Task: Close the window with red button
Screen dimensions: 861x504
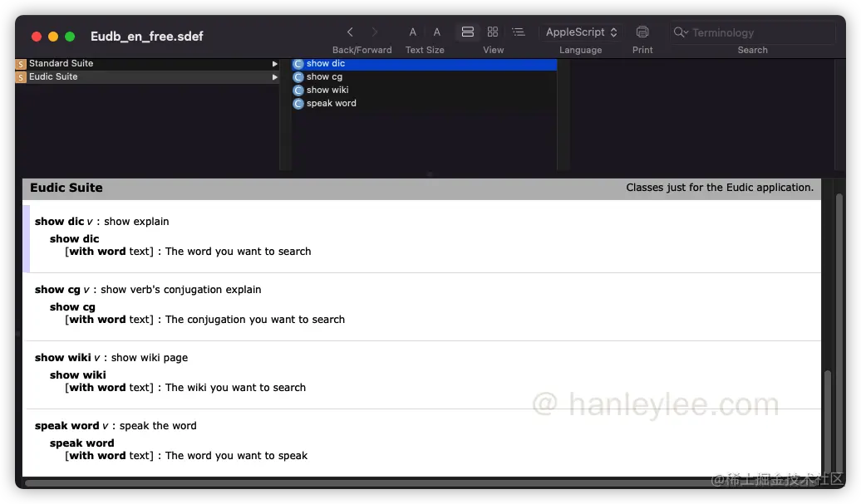Action: click(x=37, y=37)
